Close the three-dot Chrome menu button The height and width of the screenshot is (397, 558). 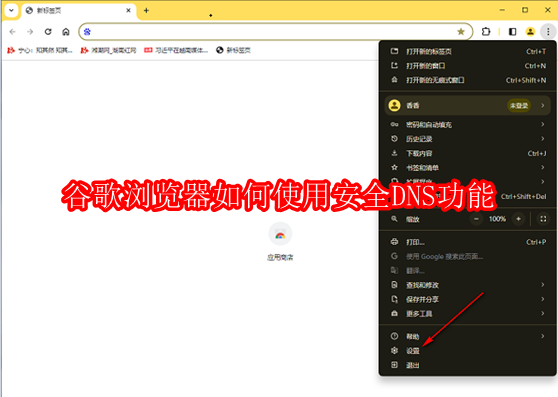[548, 32]
